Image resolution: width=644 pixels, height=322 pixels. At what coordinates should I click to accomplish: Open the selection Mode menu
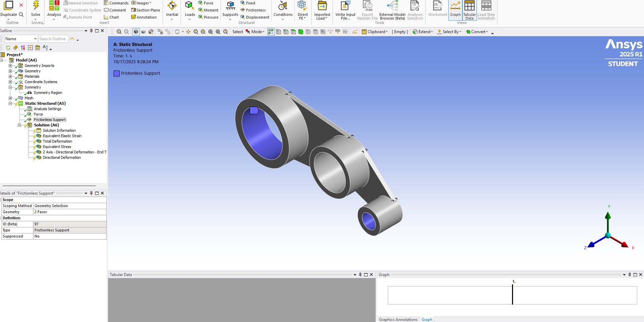[255, 32]
